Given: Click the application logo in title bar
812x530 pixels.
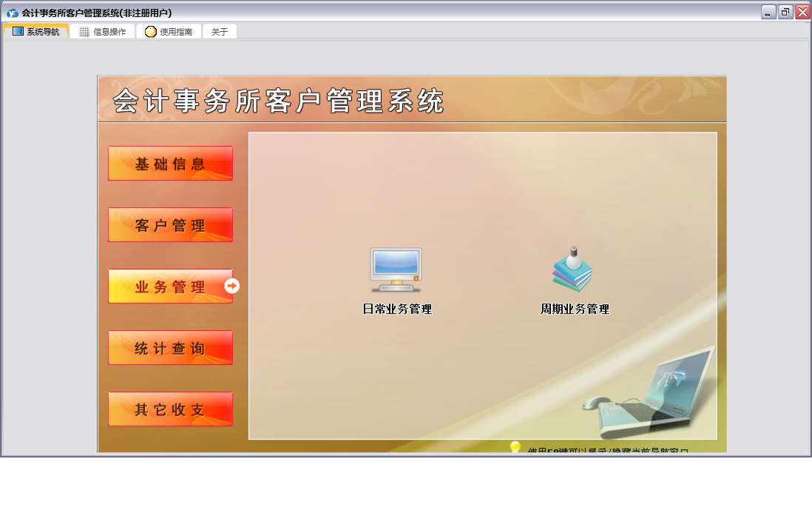Looking at the screenshot, I should 13,13.
